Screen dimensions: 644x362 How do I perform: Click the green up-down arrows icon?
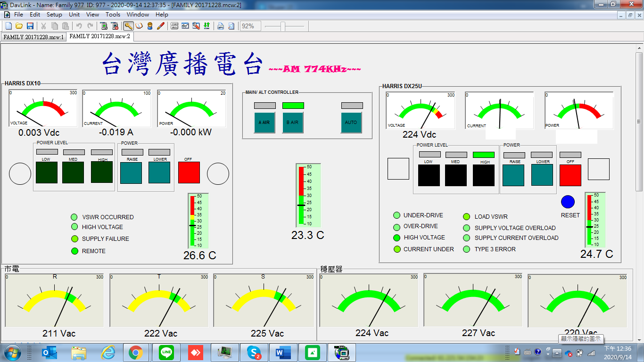206,26
